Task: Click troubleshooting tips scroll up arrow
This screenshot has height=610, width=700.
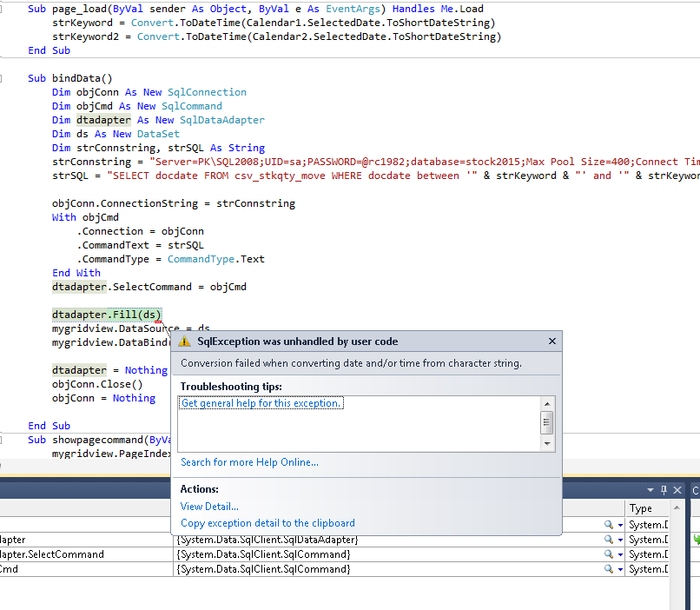Action: click(547, 404)
